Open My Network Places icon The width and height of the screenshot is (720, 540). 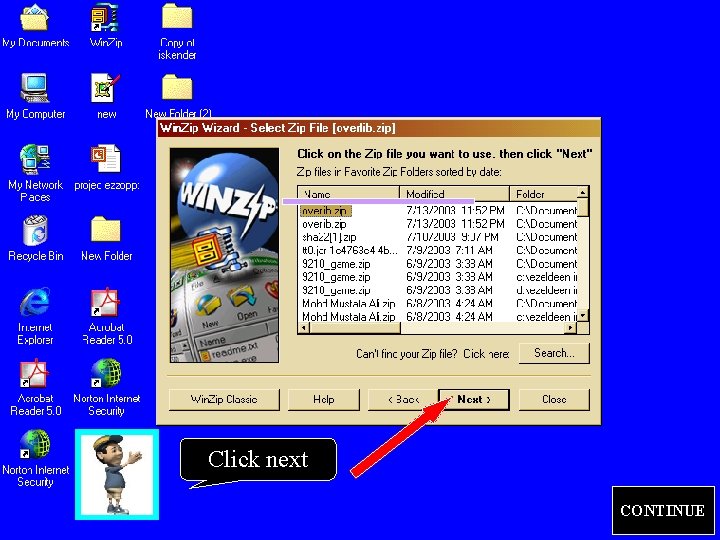coord(35,173)
